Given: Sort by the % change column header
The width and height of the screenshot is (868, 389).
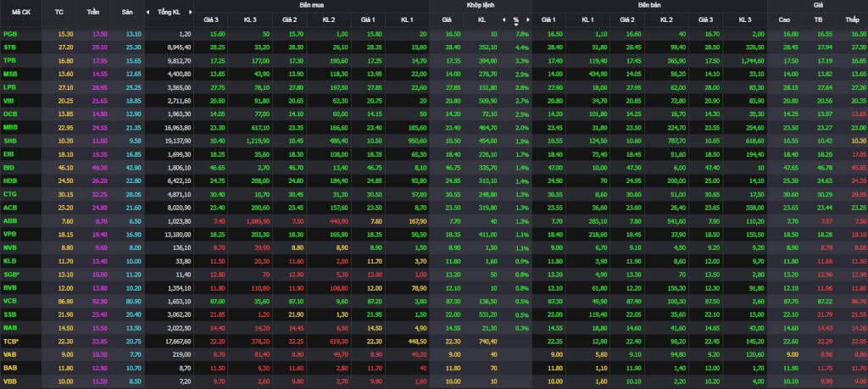Looking at the screenshot, I should pos(516,20).
